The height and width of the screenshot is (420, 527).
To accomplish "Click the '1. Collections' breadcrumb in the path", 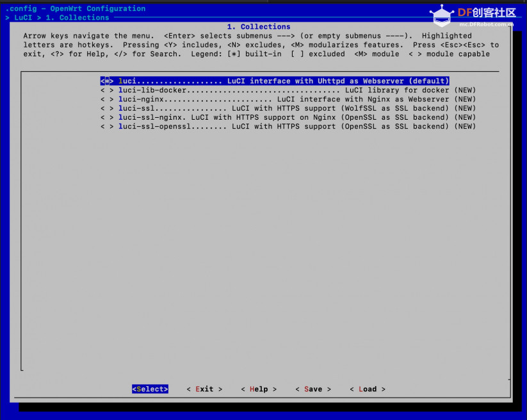I will (x=77, y=17).
